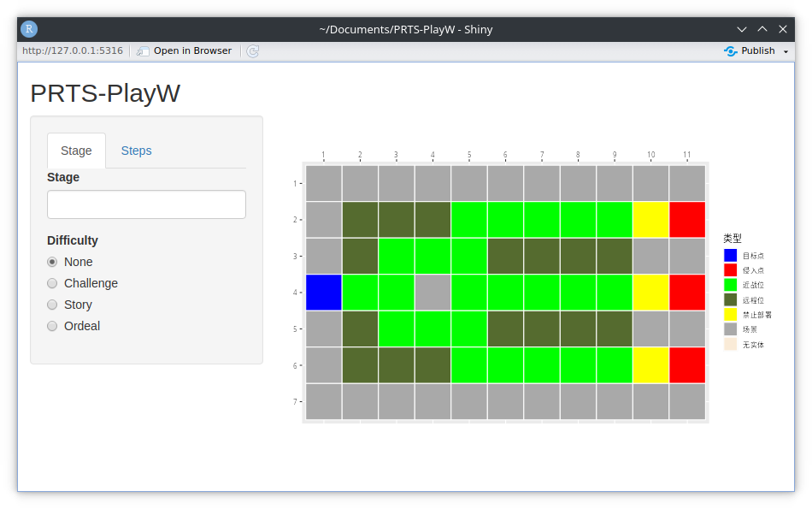Screen dimensions: 812x509
Task: Toggle the blue 目标点 legend key
Action: click(728, 254)
